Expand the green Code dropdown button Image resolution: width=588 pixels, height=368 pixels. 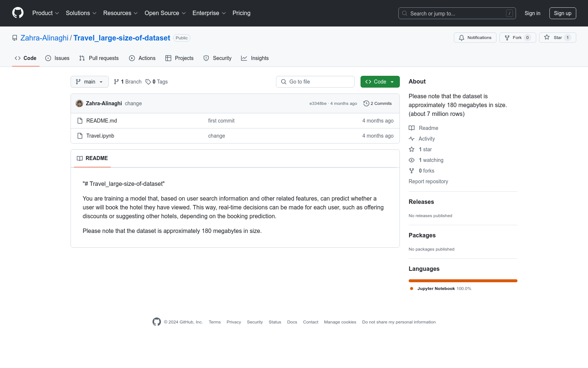pyautogui.click(x=380, y=82)
